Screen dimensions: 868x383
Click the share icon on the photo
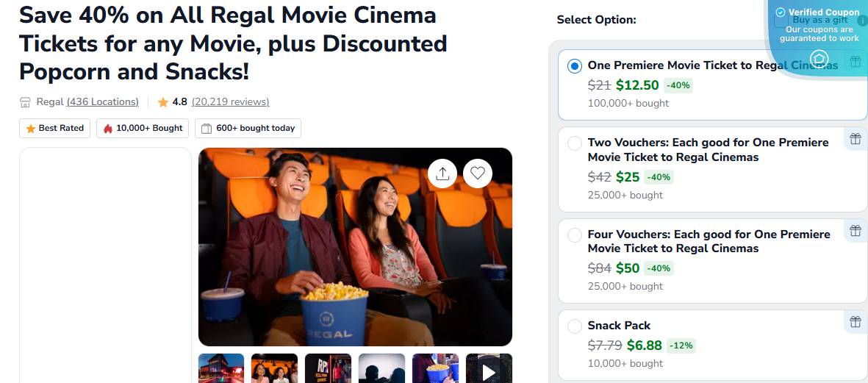pos(442,173)
